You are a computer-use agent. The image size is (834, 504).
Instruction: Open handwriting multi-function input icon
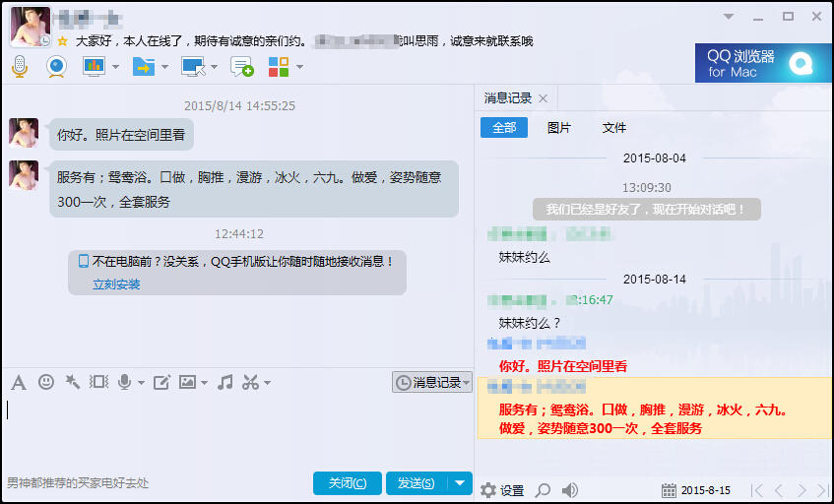[161, 382]
